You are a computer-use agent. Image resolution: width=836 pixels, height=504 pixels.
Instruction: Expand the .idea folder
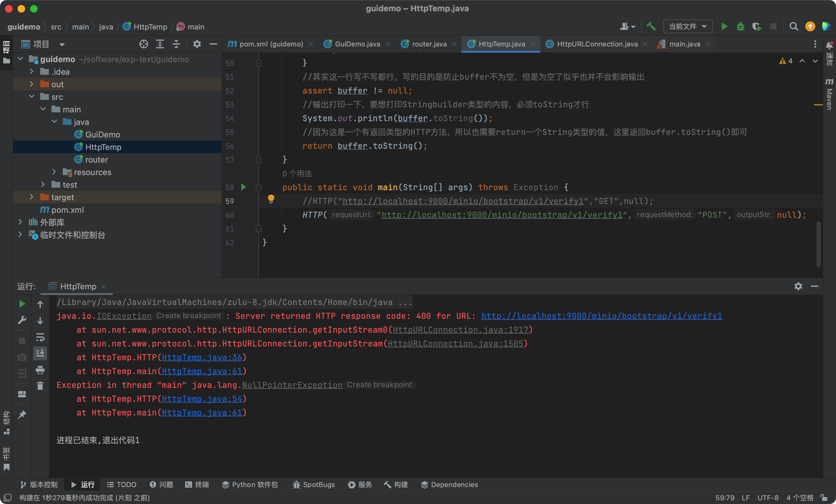(32, 72)
